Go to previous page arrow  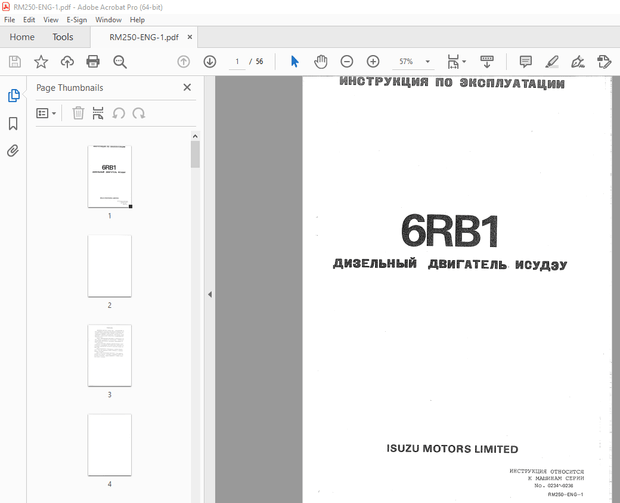[x=183, y=62]
